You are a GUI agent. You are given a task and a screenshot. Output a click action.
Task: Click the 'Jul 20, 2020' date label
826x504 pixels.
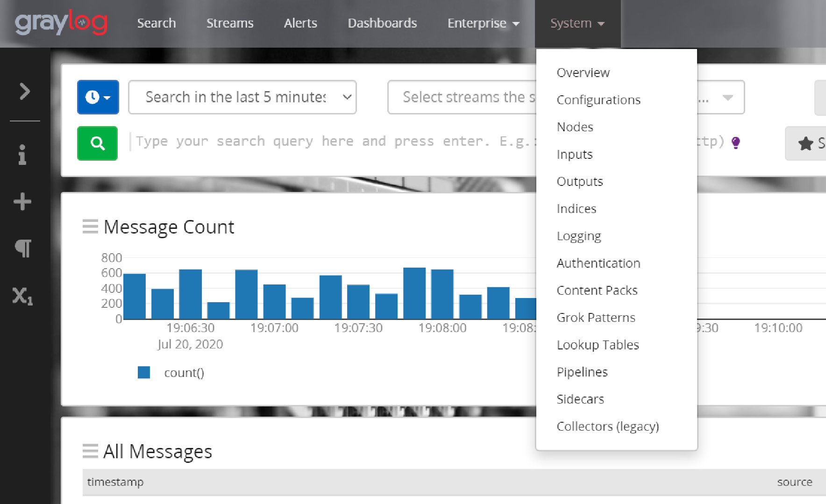pyautogui.click(x=190, y=344)
